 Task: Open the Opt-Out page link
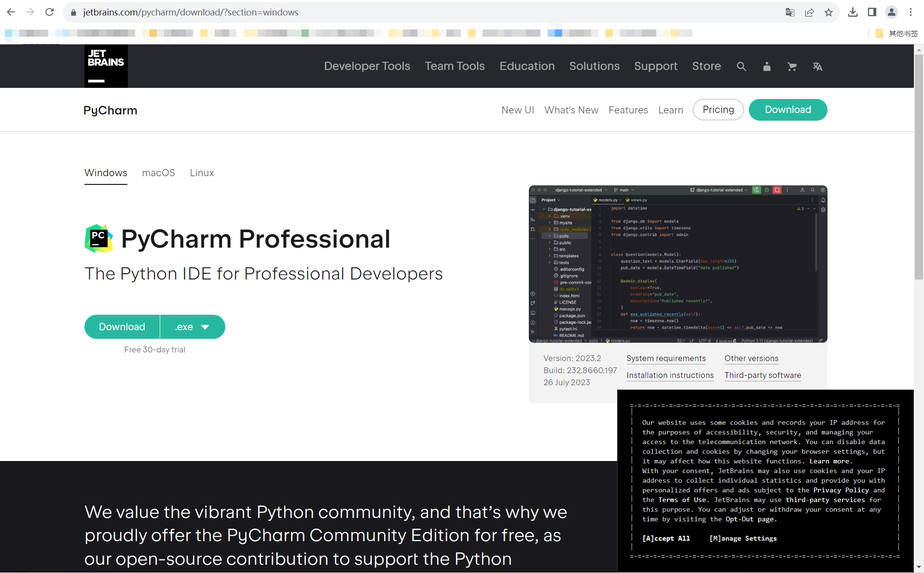point(750,519)
